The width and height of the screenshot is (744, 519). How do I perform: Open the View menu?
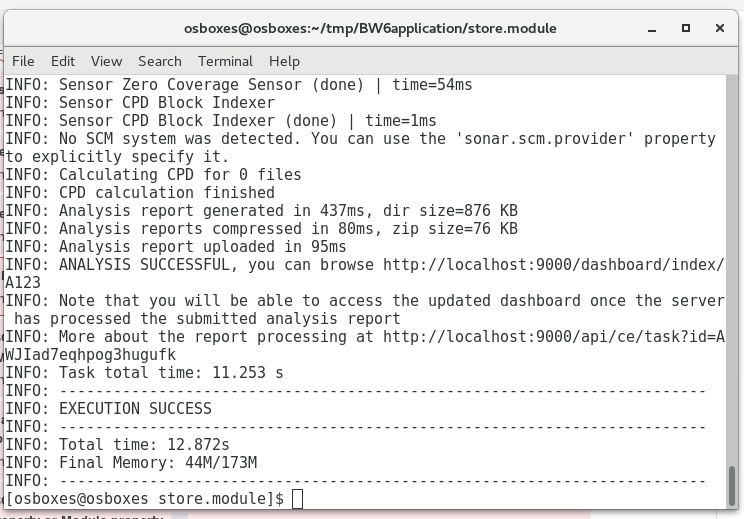coord(106,61)
